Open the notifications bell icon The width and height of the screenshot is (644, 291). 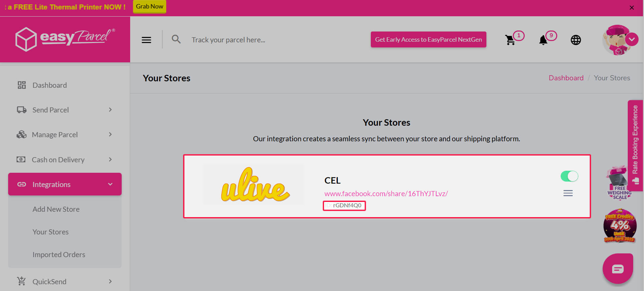point(543,40)
